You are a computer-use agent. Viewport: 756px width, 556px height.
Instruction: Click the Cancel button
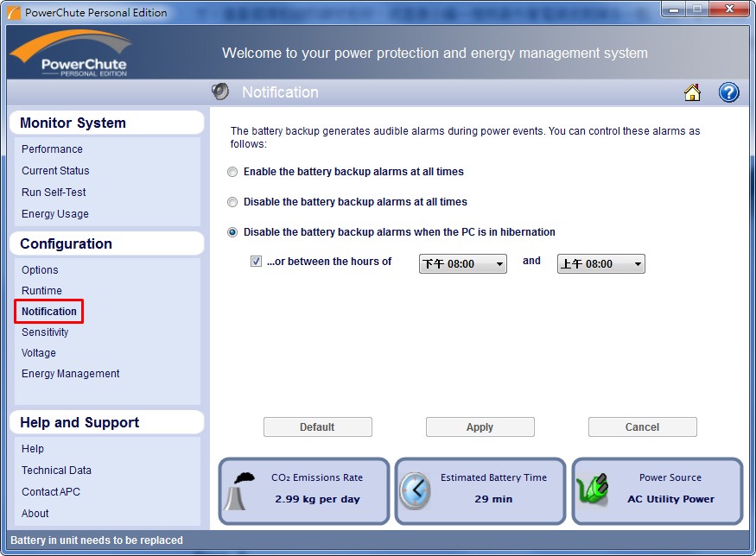pyautogui.click(x=642, y=427)
